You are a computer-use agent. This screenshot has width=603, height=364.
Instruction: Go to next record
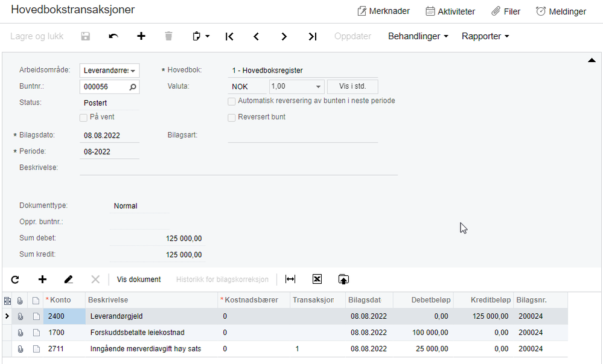284,36
